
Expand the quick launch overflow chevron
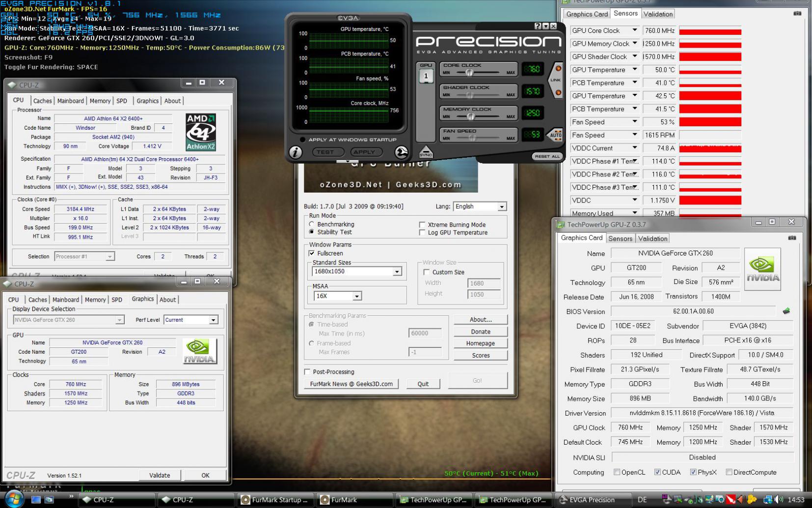71,497
